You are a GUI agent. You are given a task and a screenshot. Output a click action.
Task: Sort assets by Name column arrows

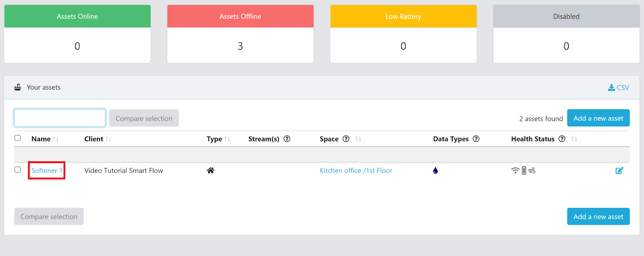coord(56,139)
